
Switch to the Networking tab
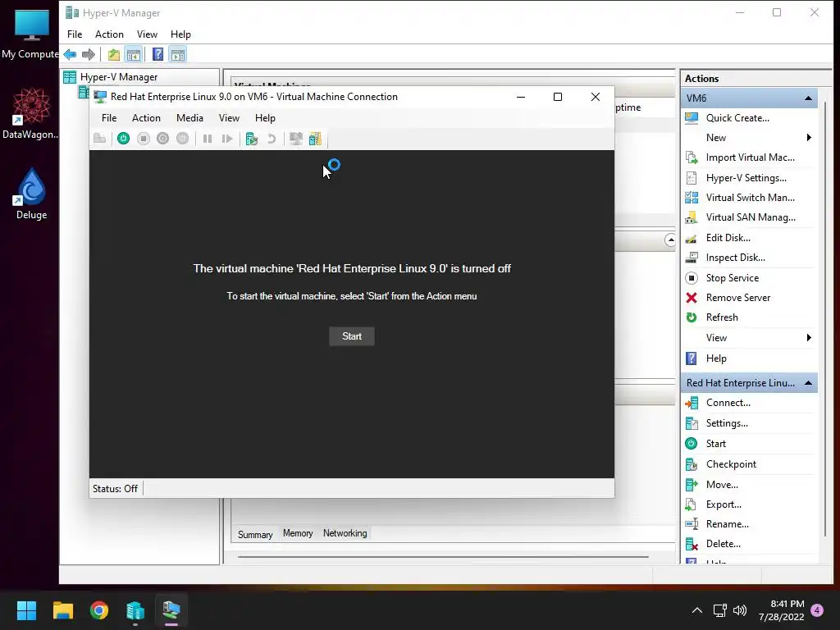click(x=345, y=533)
